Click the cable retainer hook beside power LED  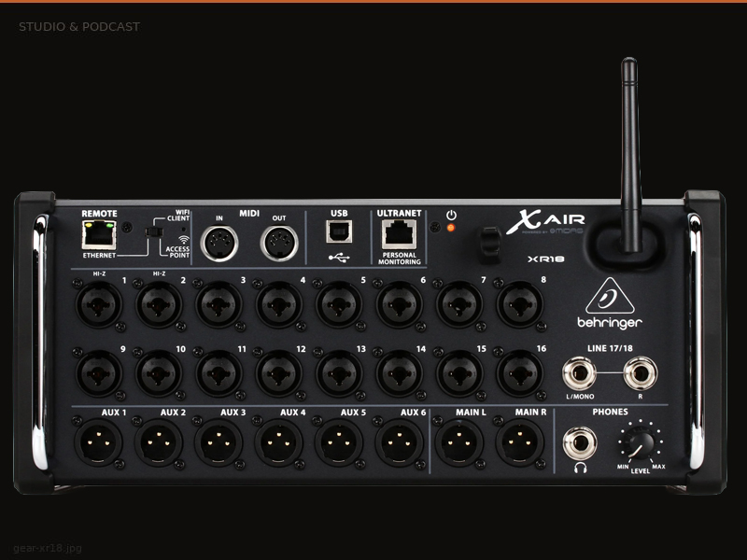(489, 245)
